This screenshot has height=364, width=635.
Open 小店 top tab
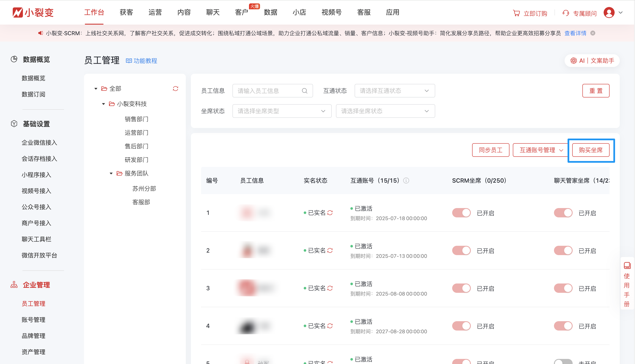tap(299, 12)
